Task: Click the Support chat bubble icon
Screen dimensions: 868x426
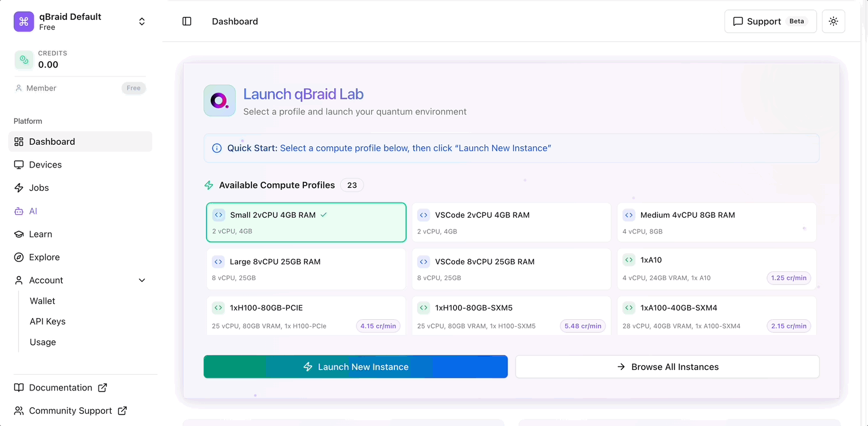Action: tap(738, 22)
